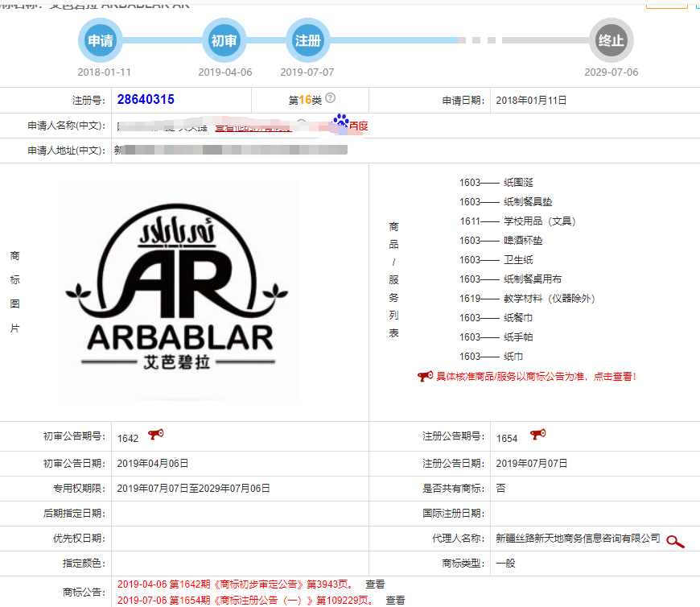
Task: Click the Baidu paw logo icon
Action: [x=341, y=120]
